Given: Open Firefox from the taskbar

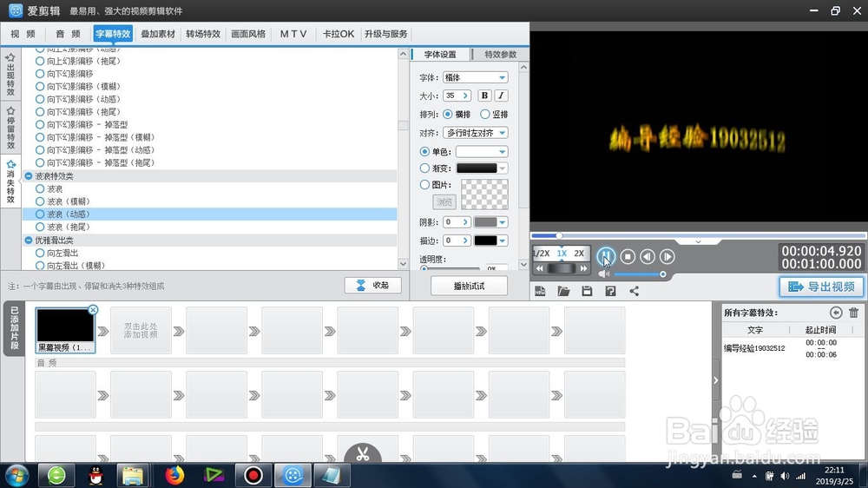Looking at the screenshot, I should click(x=174, y=475).
